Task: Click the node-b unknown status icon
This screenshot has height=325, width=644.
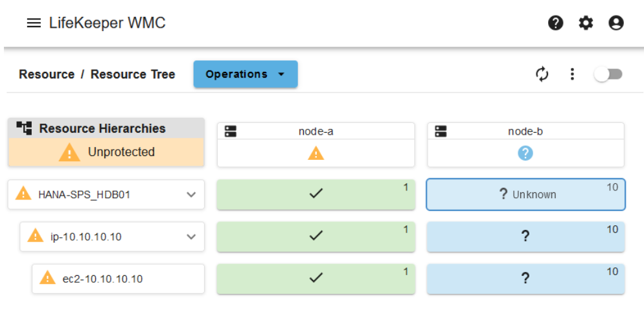Action: [x=525, y=153]
